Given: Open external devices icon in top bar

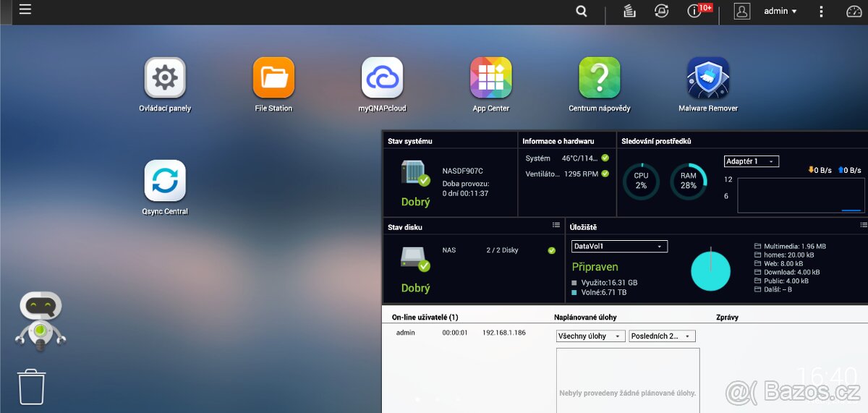Looking at the screenshot, I should [660, 11].
